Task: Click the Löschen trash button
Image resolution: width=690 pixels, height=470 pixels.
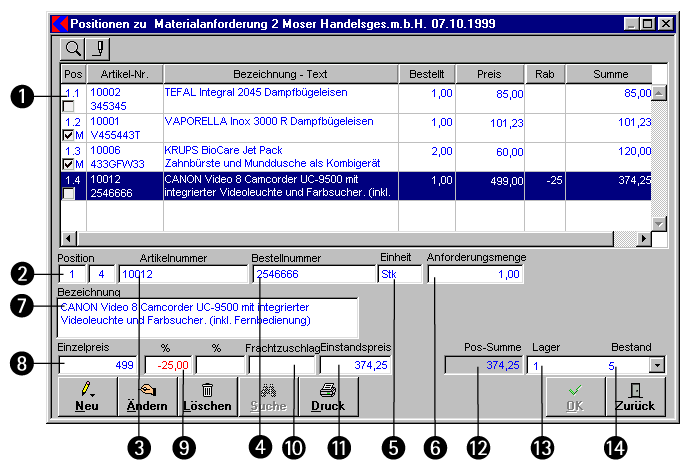Action: point(207,397)
